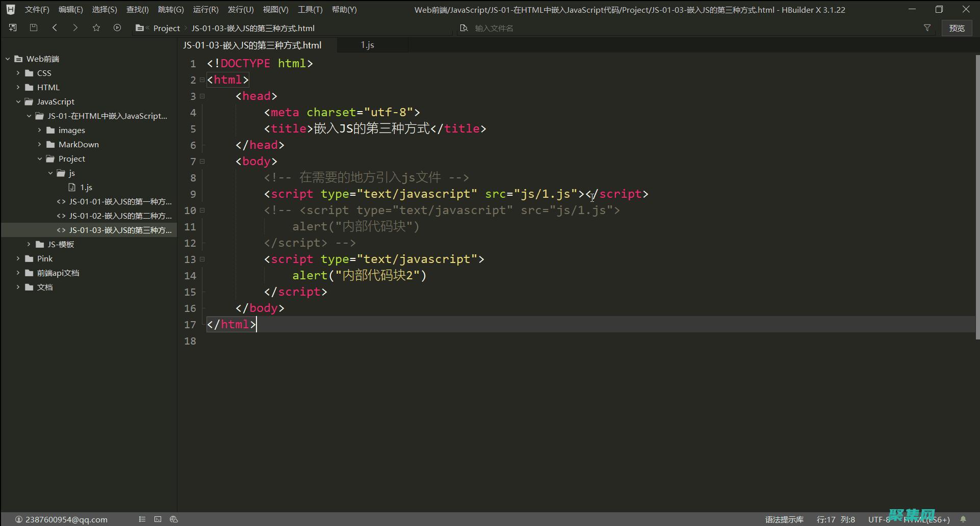Open the 运行(R) menu
Viewport: 980px width, 526px height.
205,10
